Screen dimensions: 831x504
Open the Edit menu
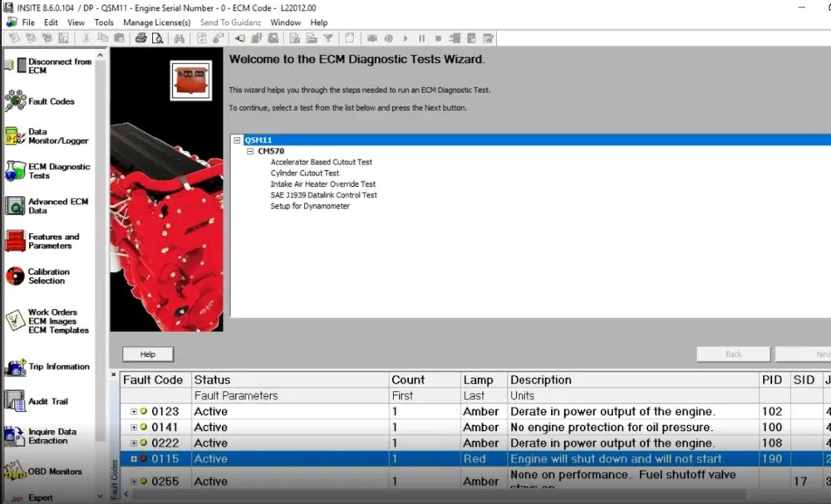(x=51, y=22)
